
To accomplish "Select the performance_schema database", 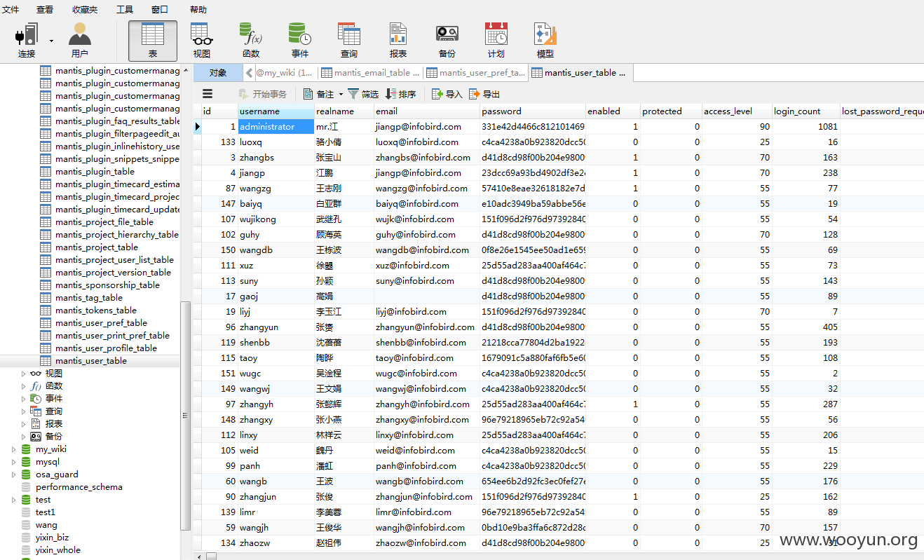I will point(79,487).
